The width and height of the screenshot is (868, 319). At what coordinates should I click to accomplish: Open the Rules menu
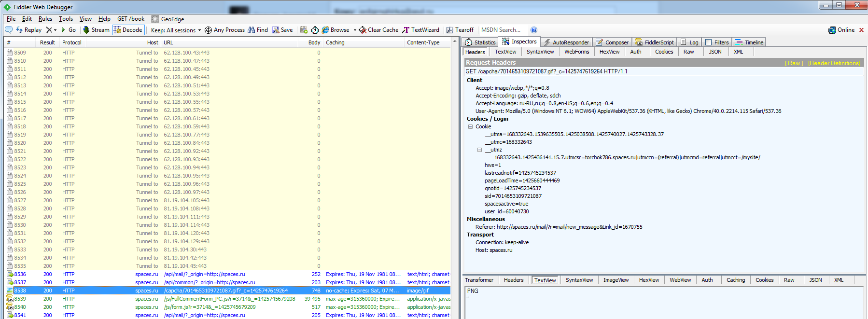click(45, 19)
